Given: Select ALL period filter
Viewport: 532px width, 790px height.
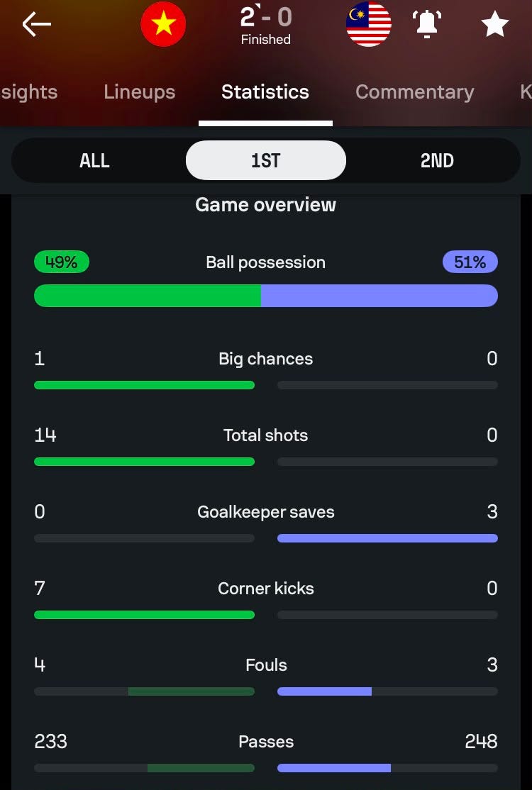Looking at the screenshot, I should (x=95, y=161).
